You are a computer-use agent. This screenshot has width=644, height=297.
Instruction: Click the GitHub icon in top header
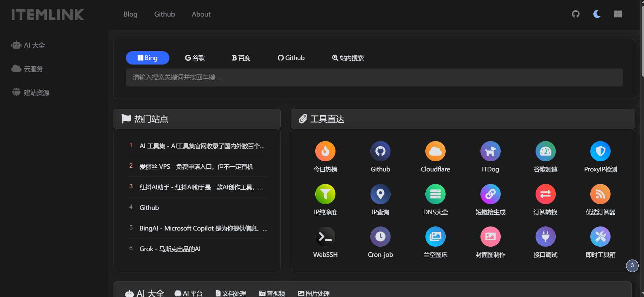tap(576, 14)
